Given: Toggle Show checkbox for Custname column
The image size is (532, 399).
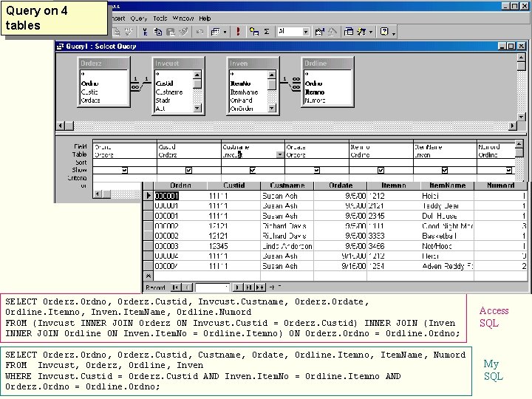Looking at the screenshot, I should [x=253, y=171].
